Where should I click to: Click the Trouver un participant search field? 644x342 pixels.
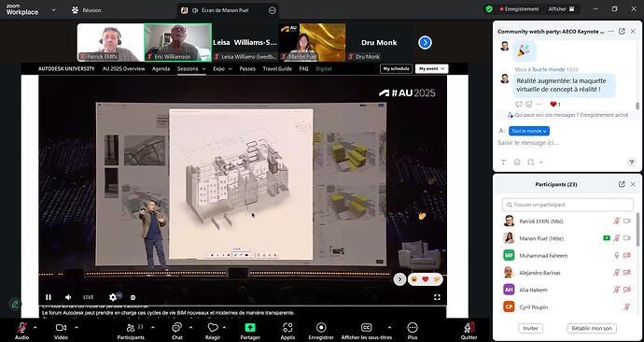pos(567,205)
